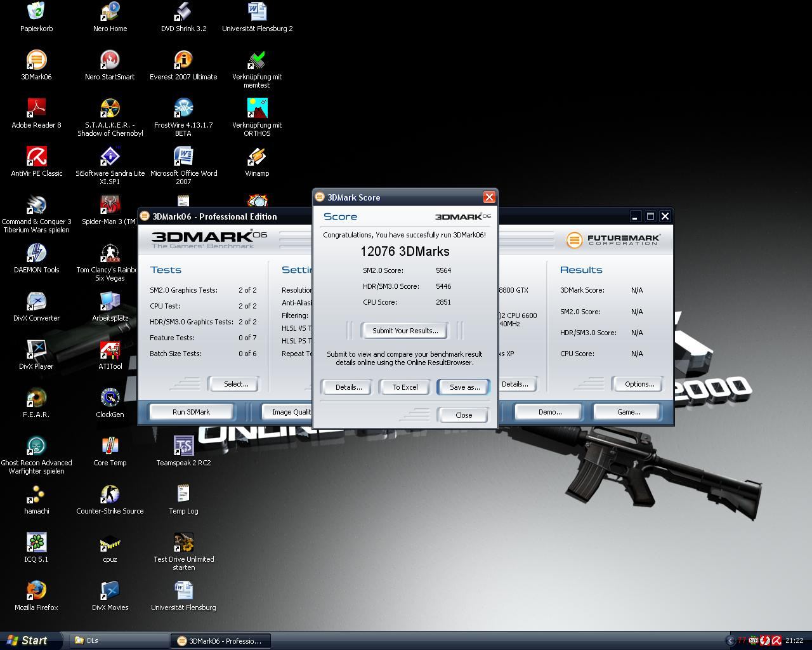This screenshot has height=650, width=812.
Task: Open FrostWire 4.13.1.7 BETA icon
Action: 183,108
